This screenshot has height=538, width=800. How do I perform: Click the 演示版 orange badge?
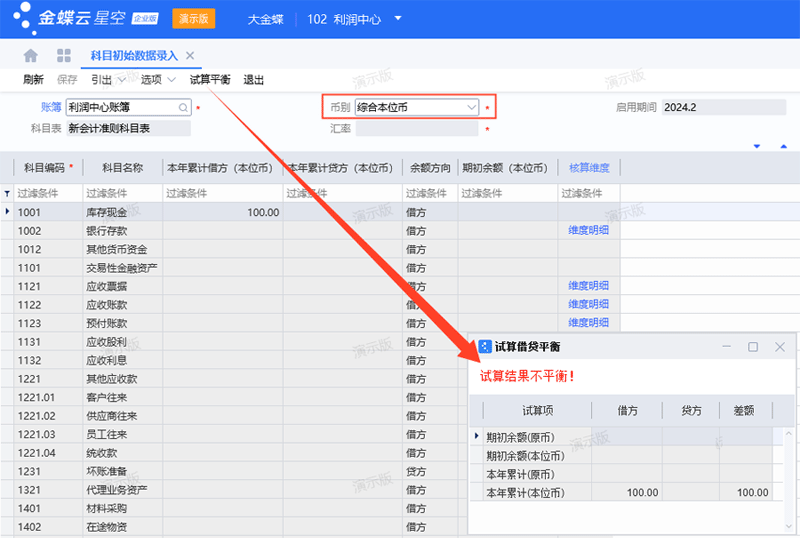tap(194, 18)
